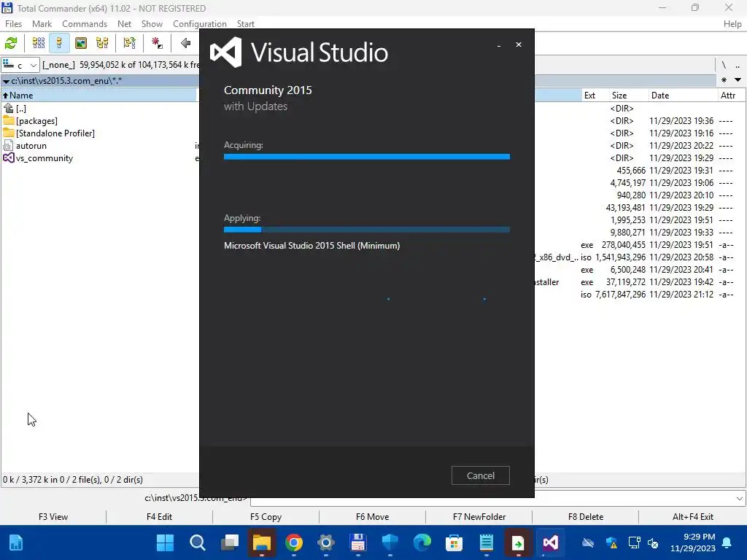This screenshot has width=747, height=560.
Task: Sort right panel by Ext column
Action: 595,96
